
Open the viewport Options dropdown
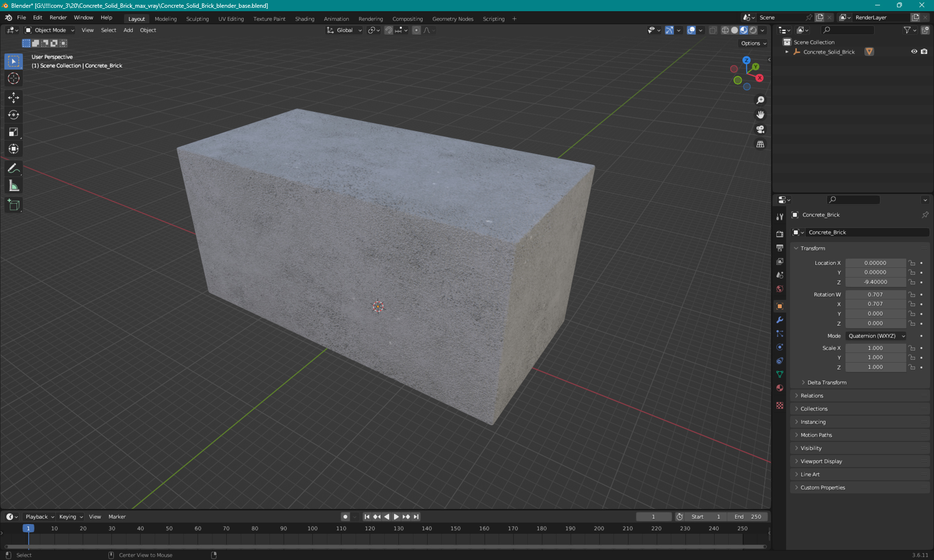[754, 43]
